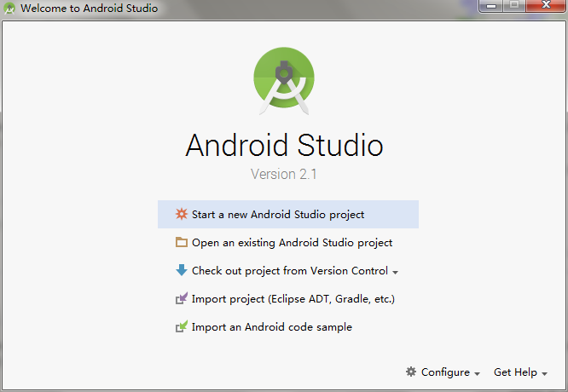Import project (Eclipse ADT, Gradle, etc.)
This screenshot has height=392, width=568.
click(288, 298)
